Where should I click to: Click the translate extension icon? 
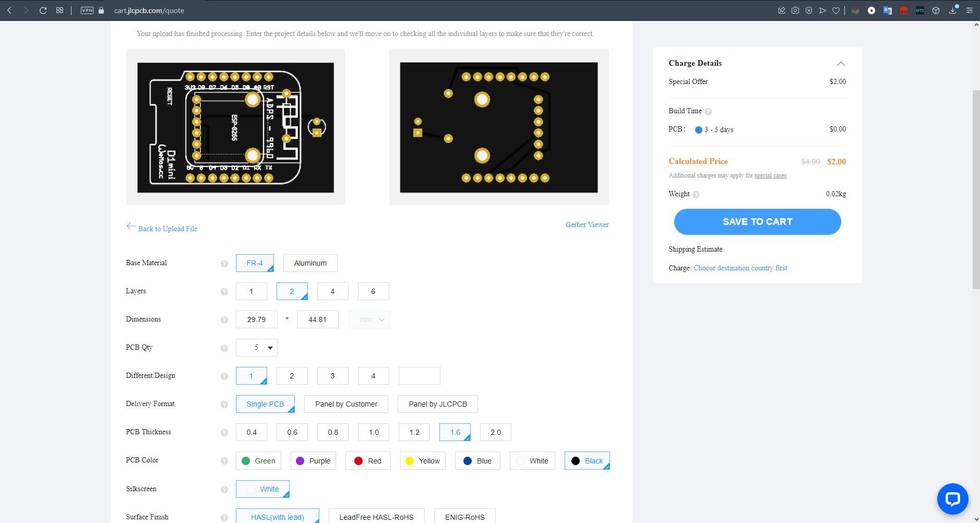pos(887,10)
